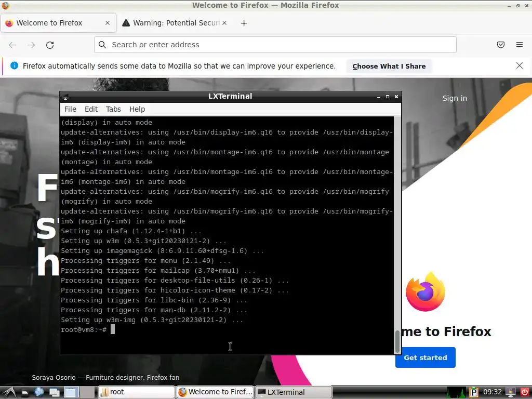Click the show desktop windows icon in taskbar

54,393
